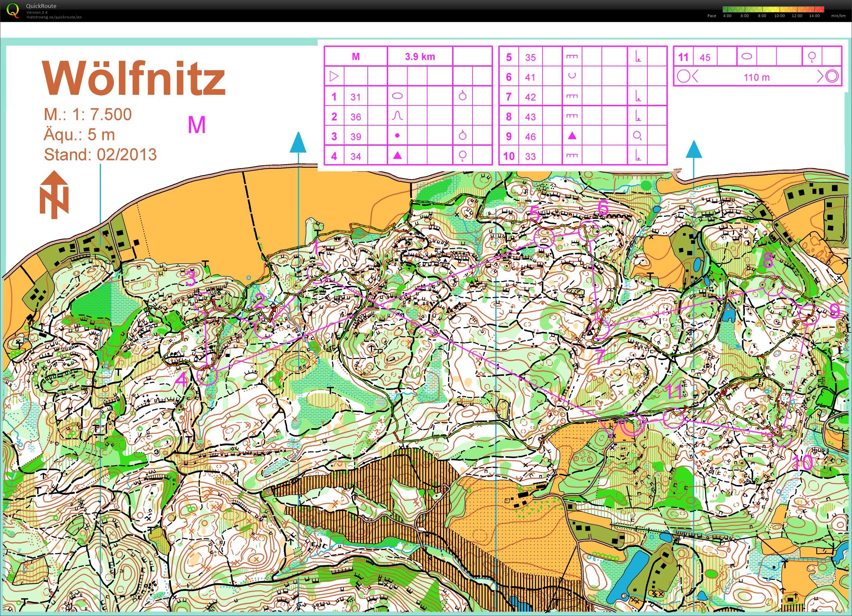Click the filled triangle symbol in row 9
This screenshot has height=616, width=852.
572,135
